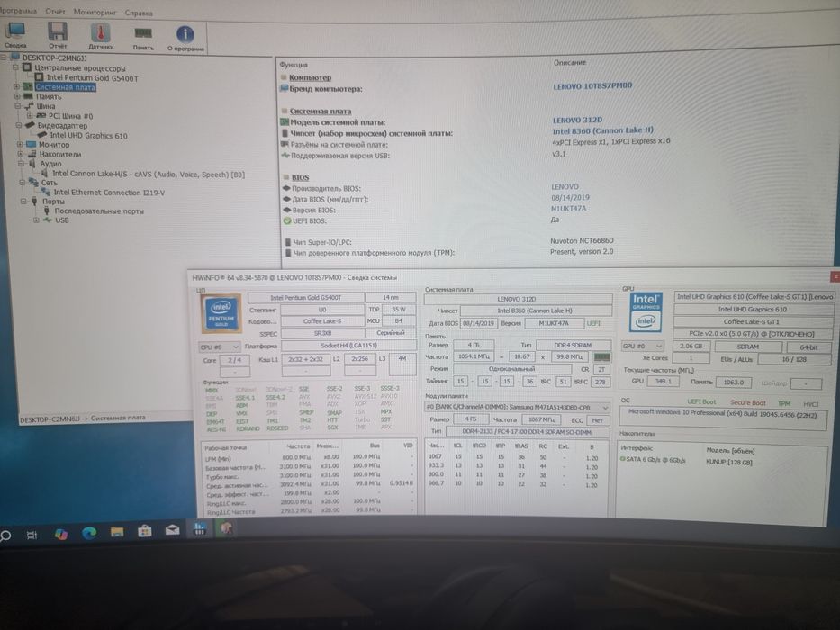
Task: Click the Серийный button next to SSPEC
Action: [390, 333]
